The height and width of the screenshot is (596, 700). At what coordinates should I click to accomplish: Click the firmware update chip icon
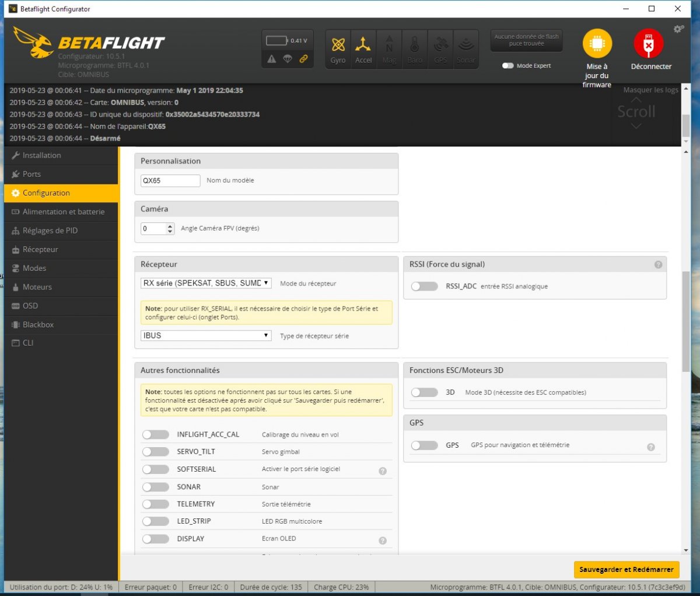coord(597,44)
